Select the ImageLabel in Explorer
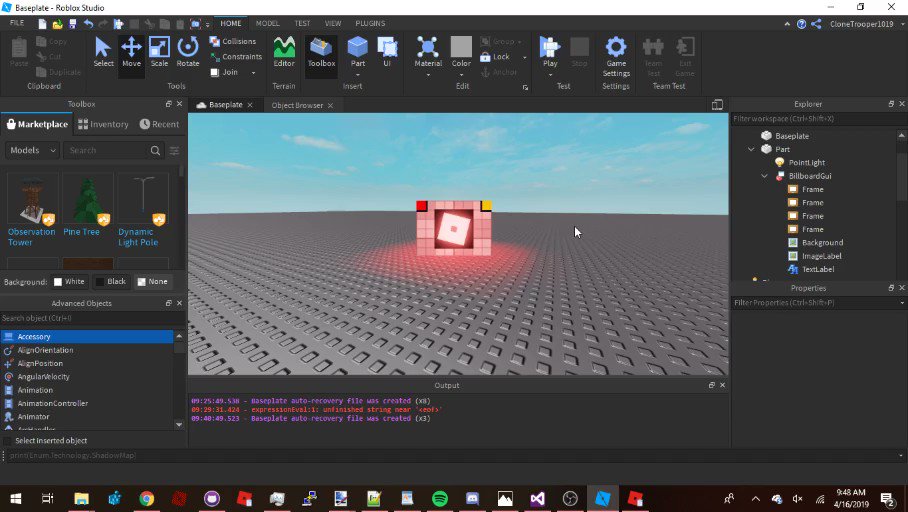 [x=821, y=256]
